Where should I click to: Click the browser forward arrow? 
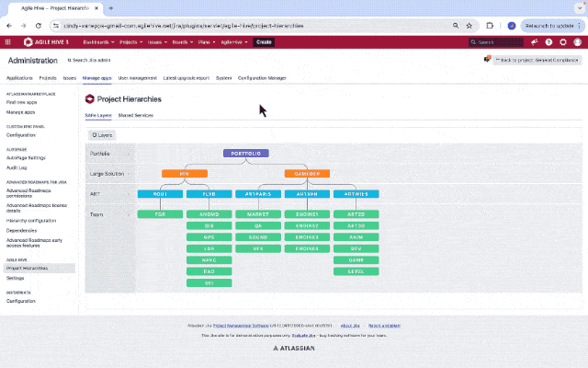click(x=24, y=26)
